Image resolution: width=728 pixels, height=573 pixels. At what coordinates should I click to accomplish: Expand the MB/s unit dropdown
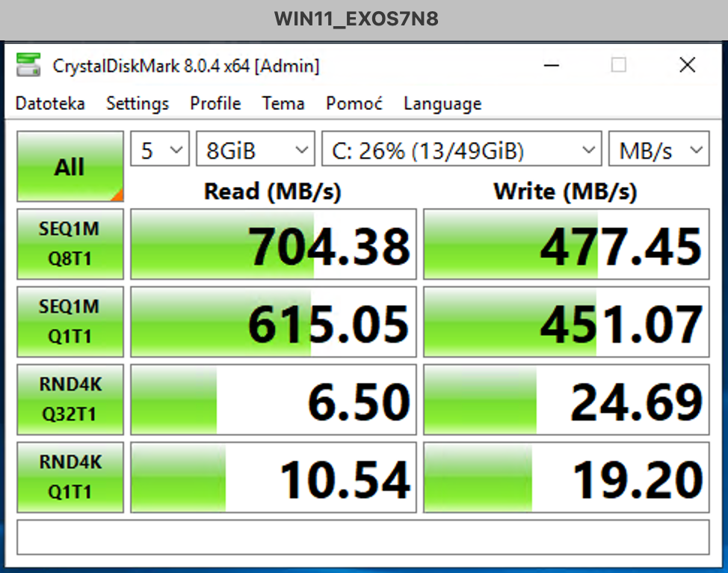click(x=658, y=149)
